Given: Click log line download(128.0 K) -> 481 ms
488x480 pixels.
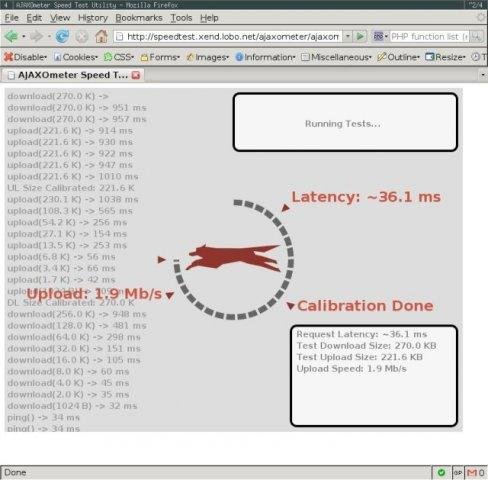Looking at the screenshot, I should click(77, 325).
